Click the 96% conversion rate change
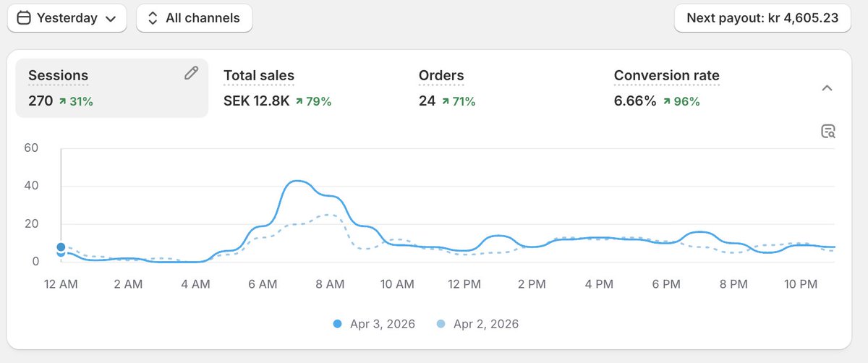This screenshot has width=868, height=363. point(681,101)
